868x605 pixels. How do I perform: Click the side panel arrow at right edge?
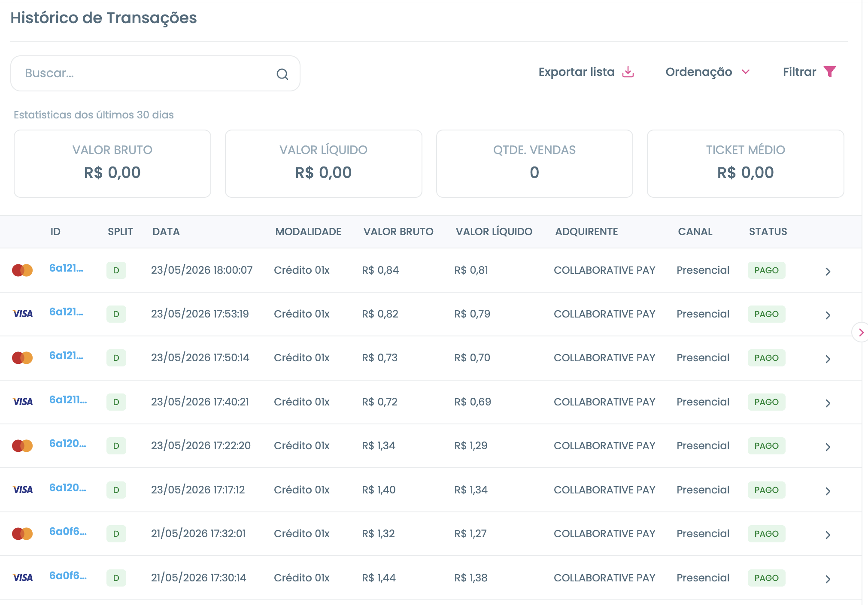point(860,333)
